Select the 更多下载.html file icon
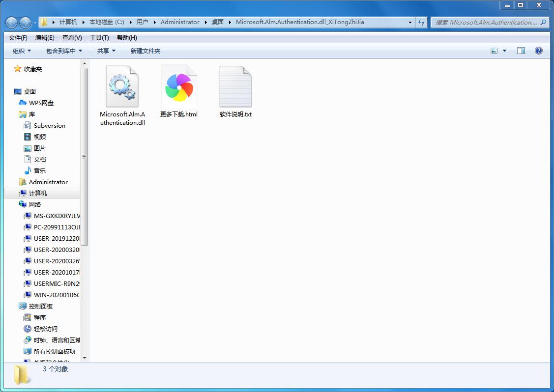 tap(179, 86)
